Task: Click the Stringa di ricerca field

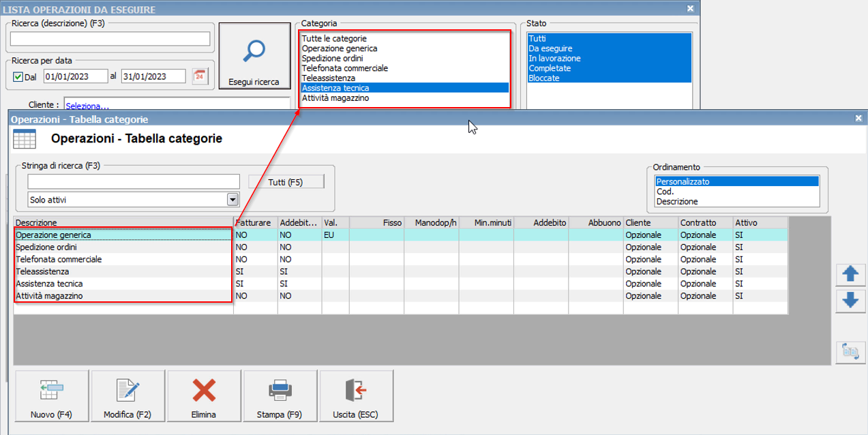Action: pos(134,181)
